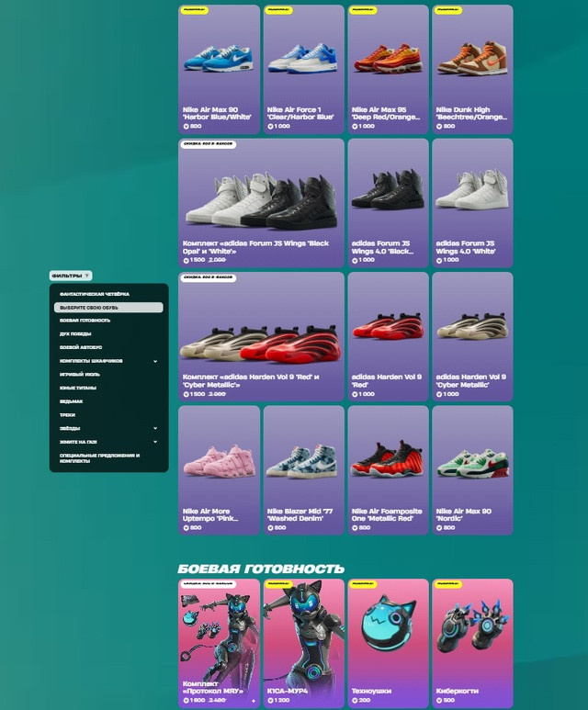Viewport: 588px width, 710px height.
Task: Click V-Bucks icon on Air Max 90 'Nordic'
Action: (439, 528)
